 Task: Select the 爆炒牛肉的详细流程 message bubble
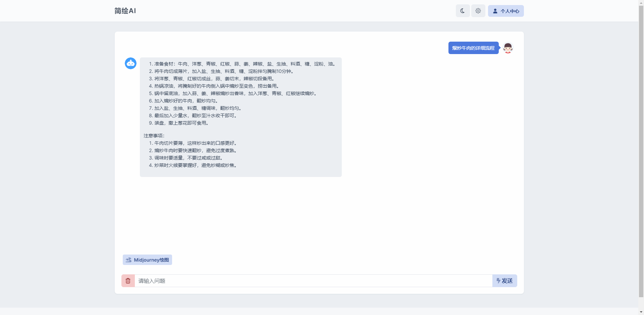[473, 48]
